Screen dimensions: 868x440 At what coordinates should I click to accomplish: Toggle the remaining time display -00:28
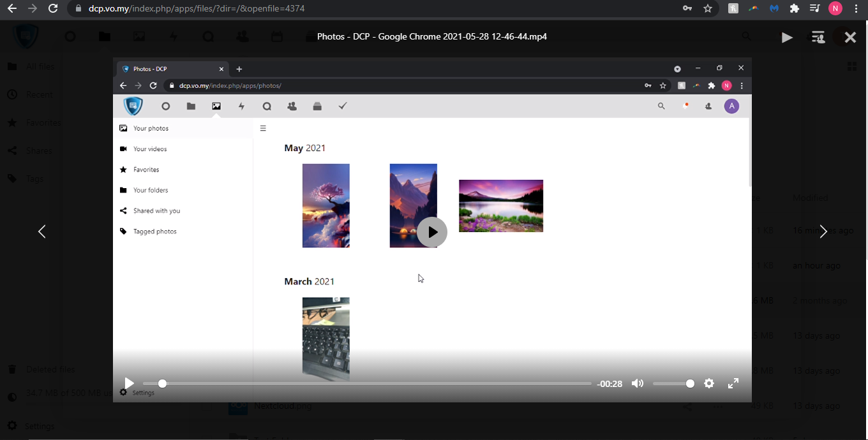[610, 384]
